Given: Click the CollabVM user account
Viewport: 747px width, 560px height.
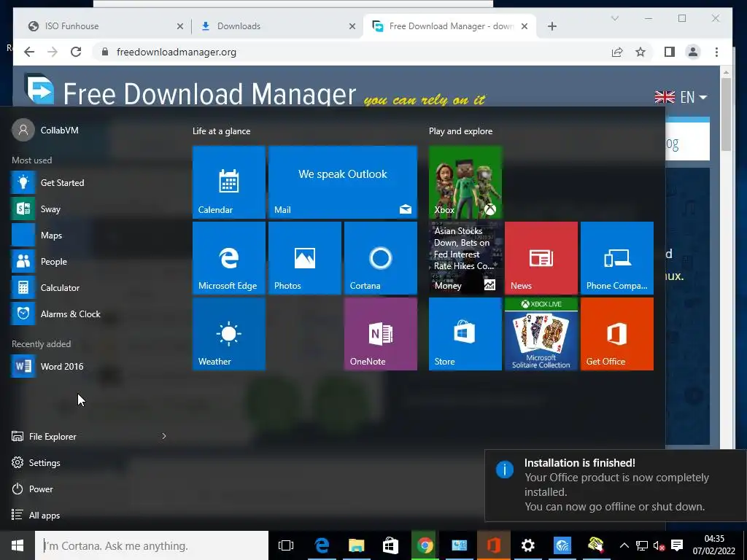Looking at the screenshot, I should point(46,130).
